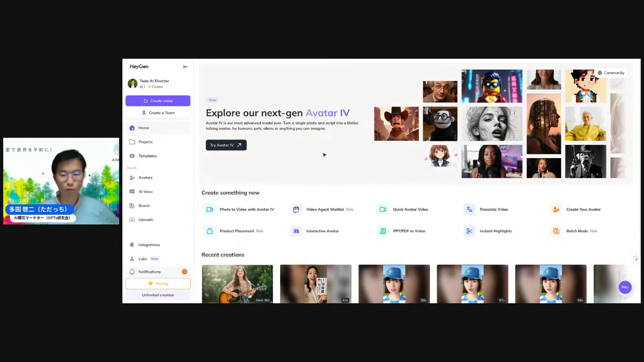Click the man in yellow suit image

(x=585, y=124)
